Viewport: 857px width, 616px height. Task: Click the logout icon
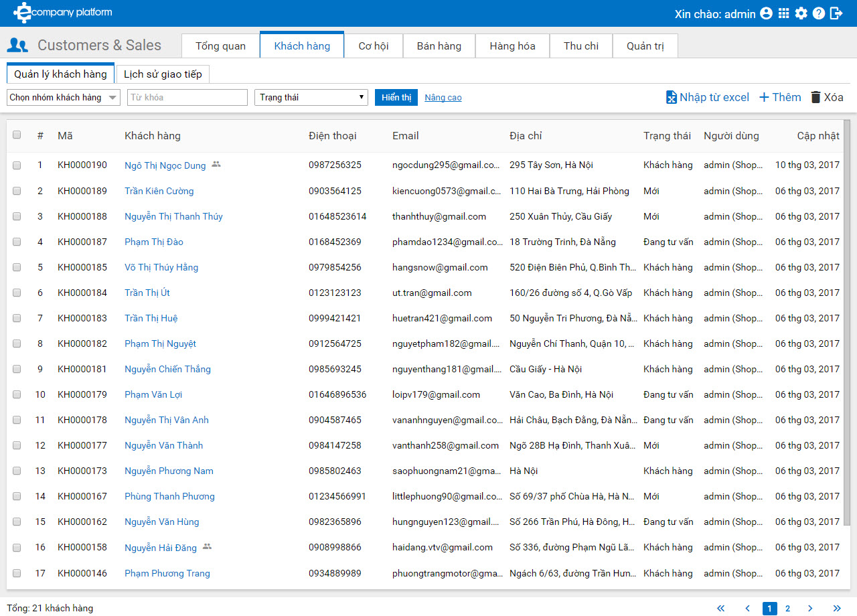tap(836, 13)
